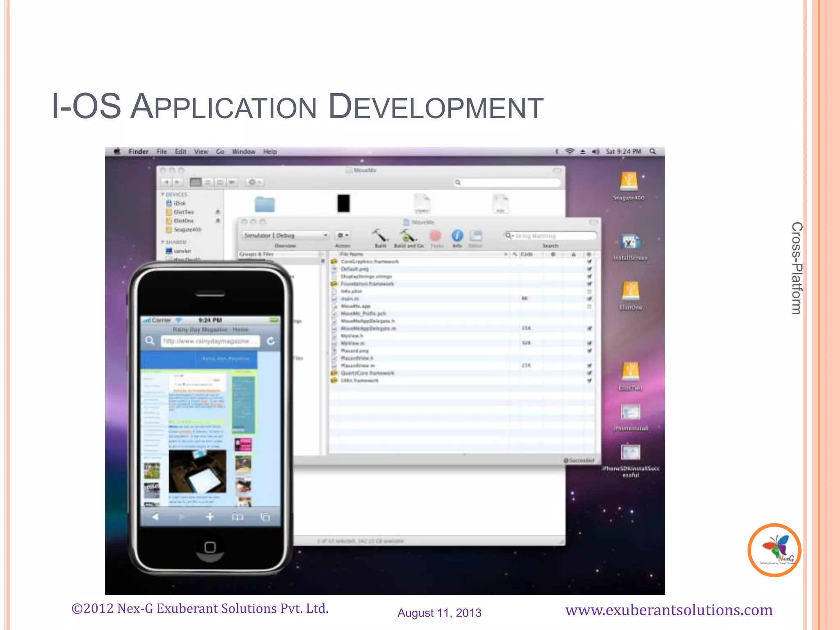Screen dimensions: 840x630
Task: Select the InstallScreen desktop file icon
Action: (x=630, y=242)
